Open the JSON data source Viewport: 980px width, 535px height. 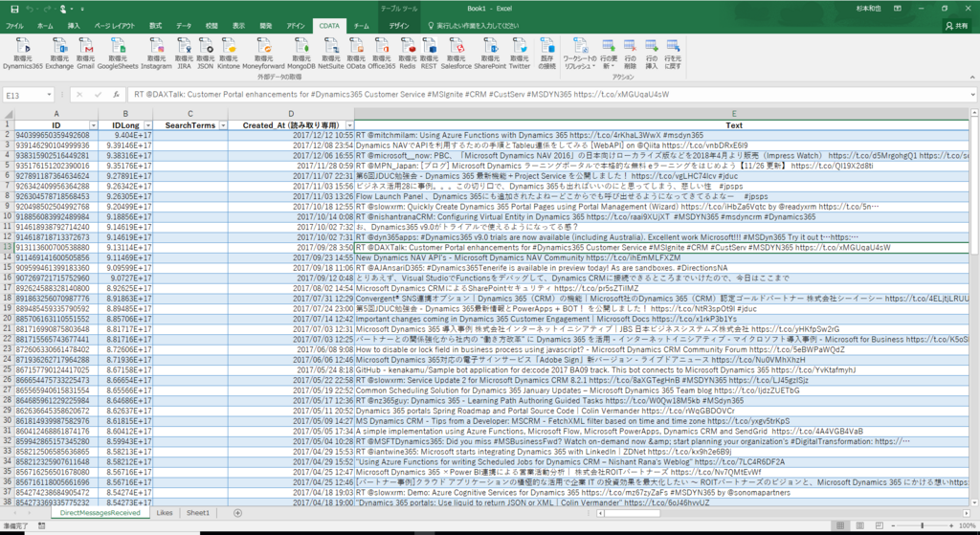(x=205, y=54)
